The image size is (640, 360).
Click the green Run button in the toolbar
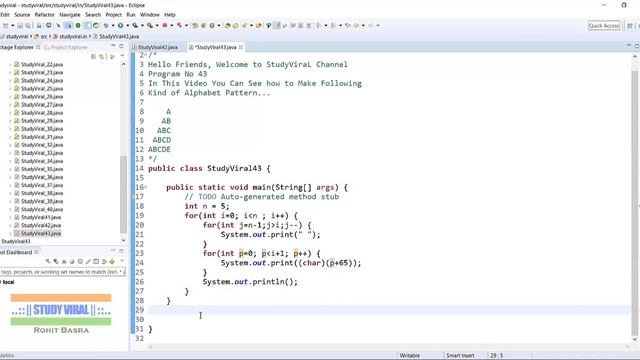point(120,25)
